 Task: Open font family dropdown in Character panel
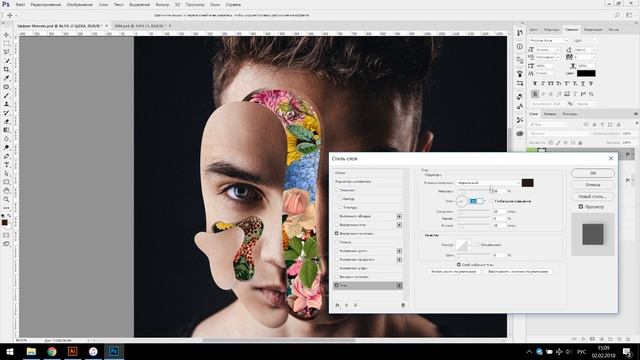click(x=549, y=41)
